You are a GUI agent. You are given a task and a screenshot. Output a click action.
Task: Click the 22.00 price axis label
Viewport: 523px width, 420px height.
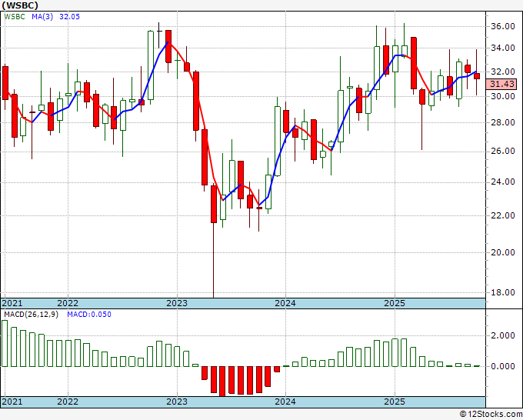click(x=503, y=215)
